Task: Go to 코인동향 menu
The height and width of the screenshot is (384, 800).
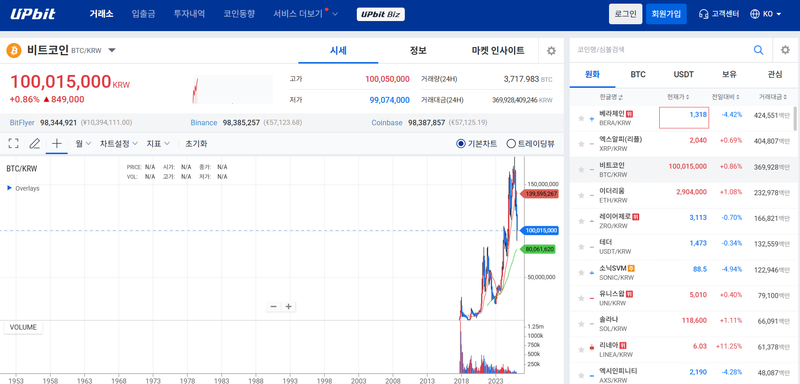Action: tap(239, 14)
